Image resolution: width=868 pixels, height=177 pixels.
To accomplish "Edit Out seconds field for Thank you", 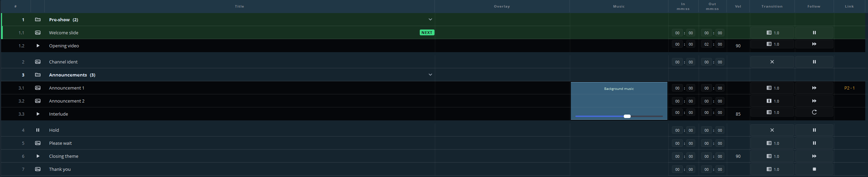I will pos(720,169).
